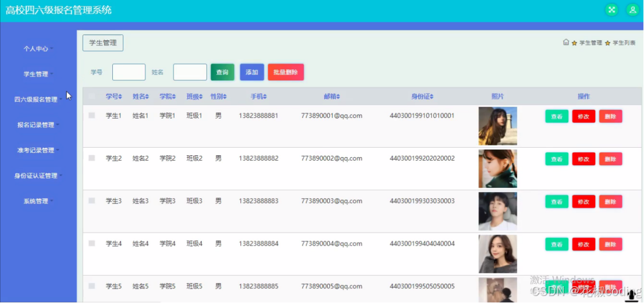
Task: Sort table by 班级 column arrows
Action: point(201,97)
